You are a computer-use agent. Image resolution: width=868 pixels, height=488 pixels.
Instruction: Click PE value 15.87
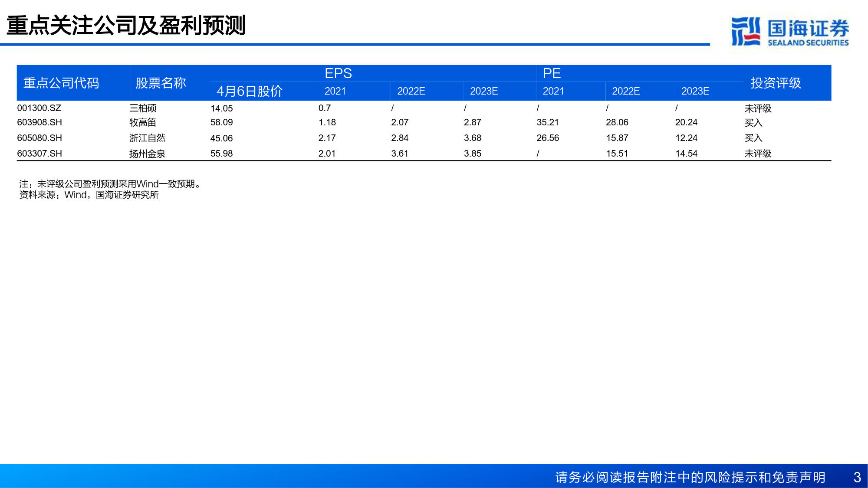coord(617,138)
